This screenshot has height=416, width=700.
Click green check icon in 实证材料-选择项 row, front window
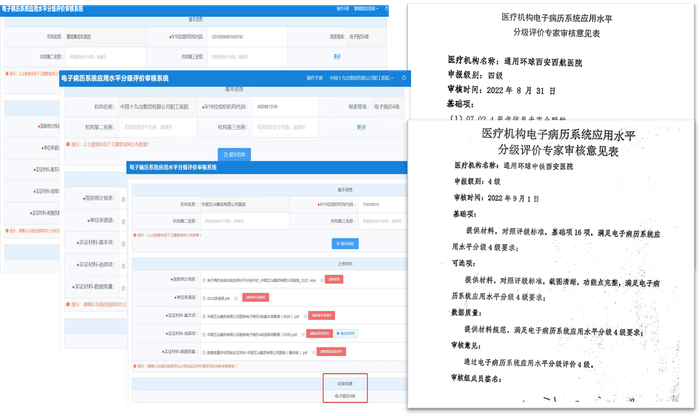click(303, 334)
